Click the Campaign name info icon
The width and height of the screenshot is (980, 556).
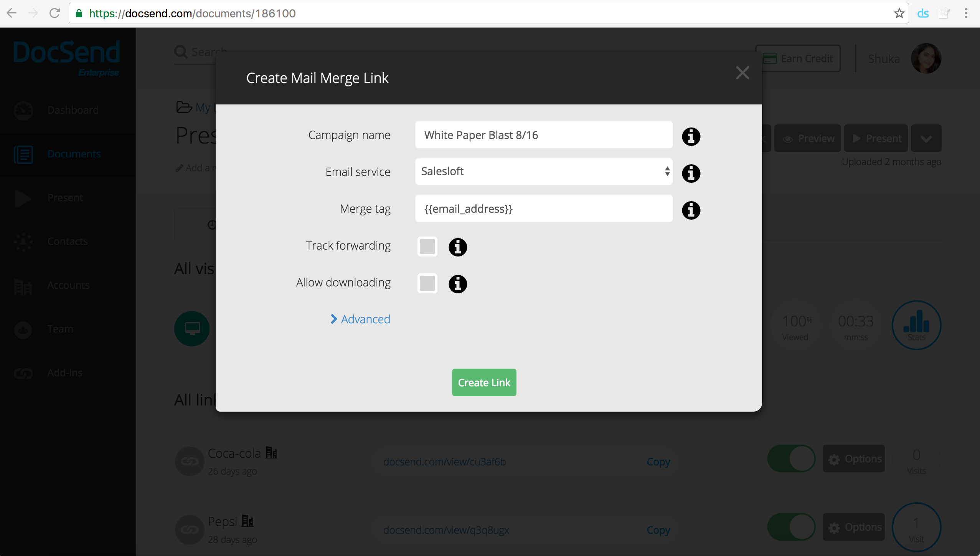click(x=691, y=136)
